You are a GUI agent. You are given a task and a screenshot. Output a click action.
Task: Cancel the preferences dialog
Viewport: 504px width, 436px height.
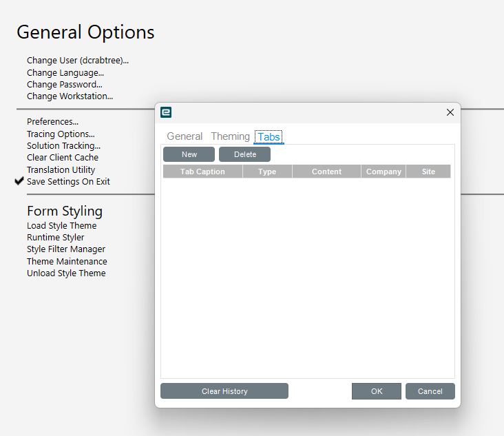(430, 391)
